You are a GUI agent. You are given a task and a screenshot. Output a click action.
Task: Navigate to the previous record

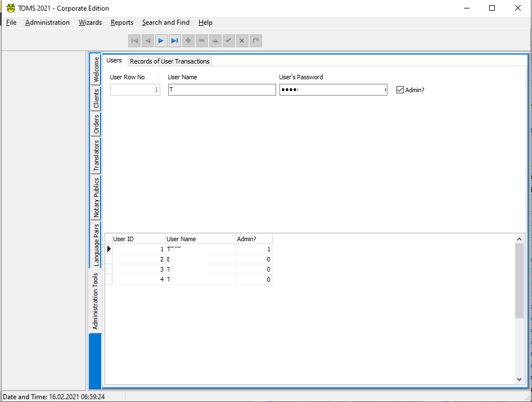point(147,40)
